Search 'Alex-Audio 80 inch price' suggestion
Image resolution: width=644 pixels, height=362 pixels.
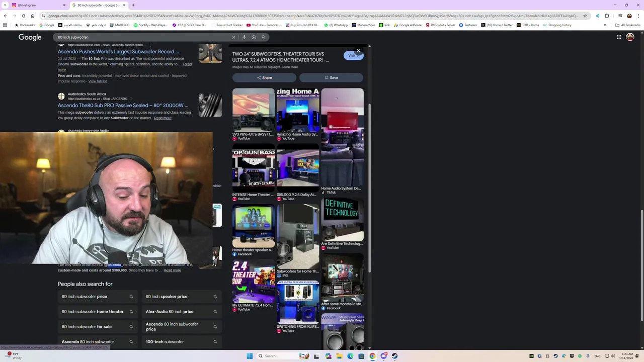click(x=182, y=312)
